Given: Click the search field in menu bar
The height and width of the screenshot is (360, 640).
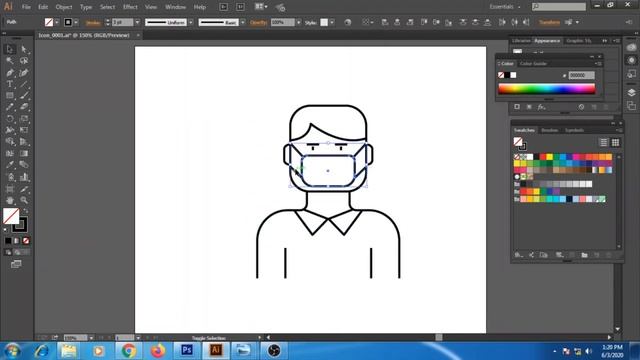Looking at the screenshot, I should pyautogui.click(x=559, y=7).
